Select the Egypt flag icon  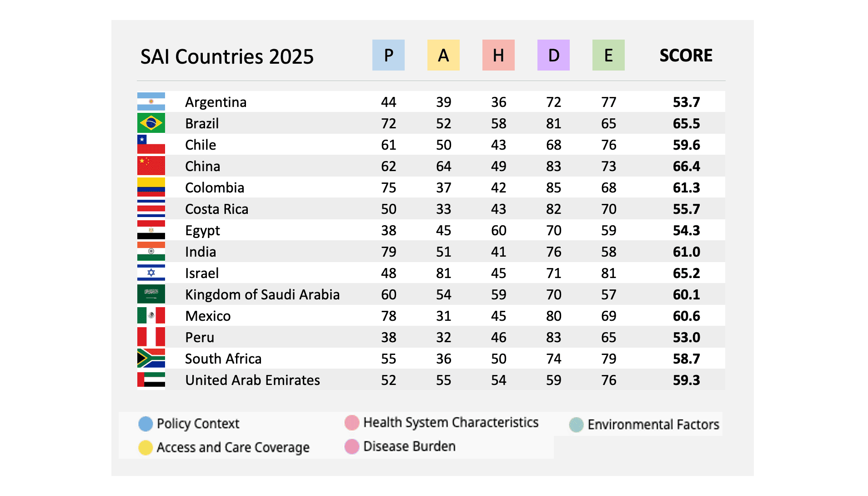151,230
